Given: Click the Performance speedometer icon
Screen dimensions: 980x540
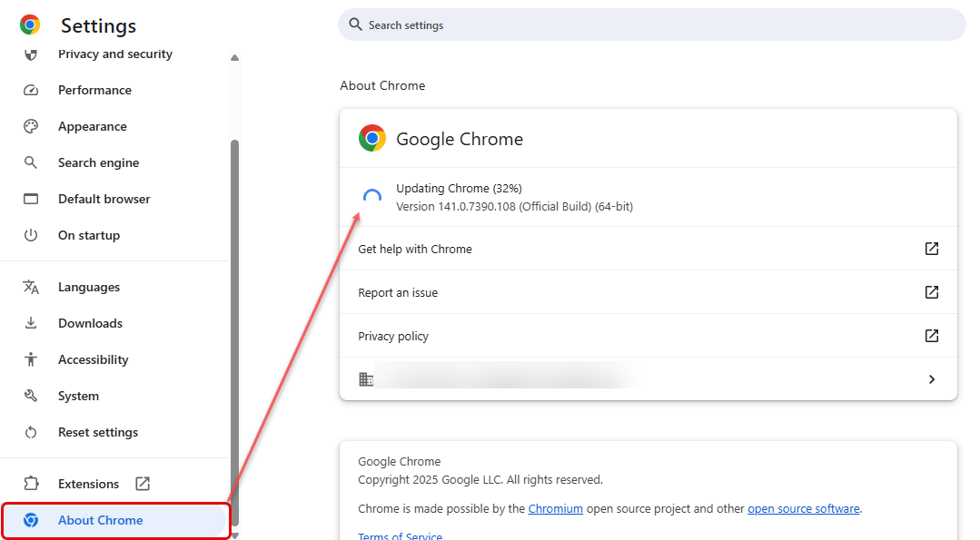Looking at the screenshot, I should coord(31,90).
